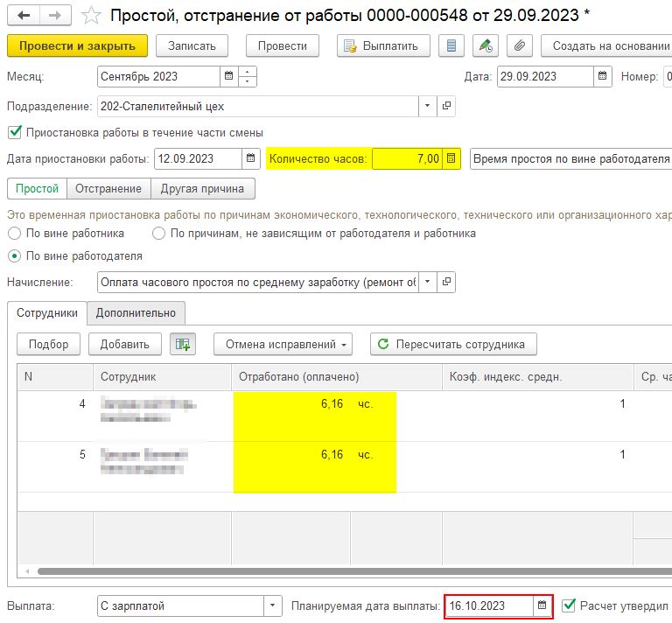
Task: Click the N column header
Action: (x=55, y=376)
